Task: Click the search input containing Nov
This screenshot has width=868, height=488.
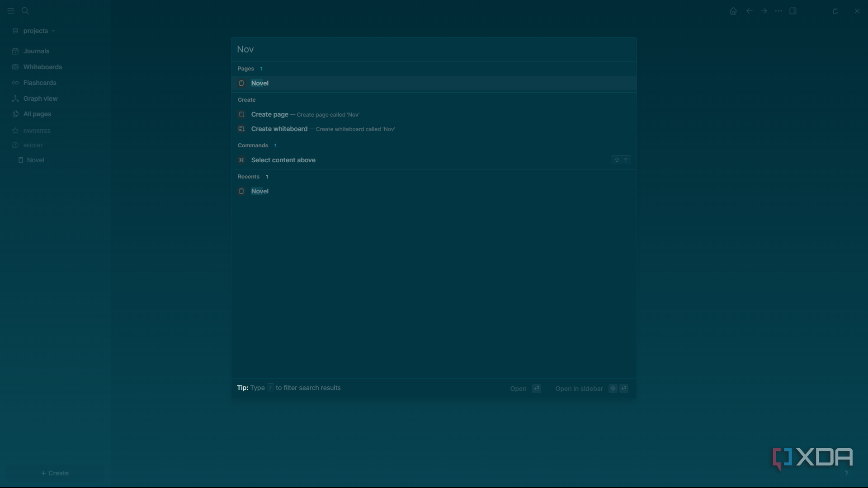Action: point(434,49)
